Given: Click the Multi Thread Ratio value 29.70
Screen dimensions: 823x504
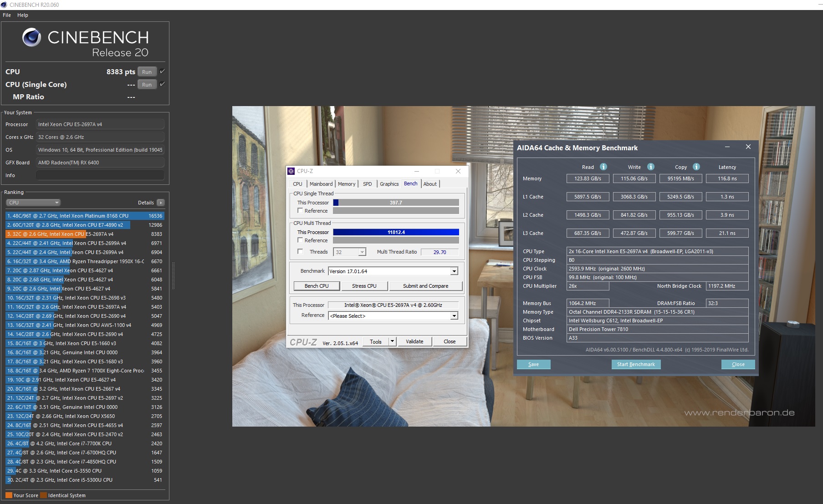Looking at the screenshot, I should click(x=440, y=252).
